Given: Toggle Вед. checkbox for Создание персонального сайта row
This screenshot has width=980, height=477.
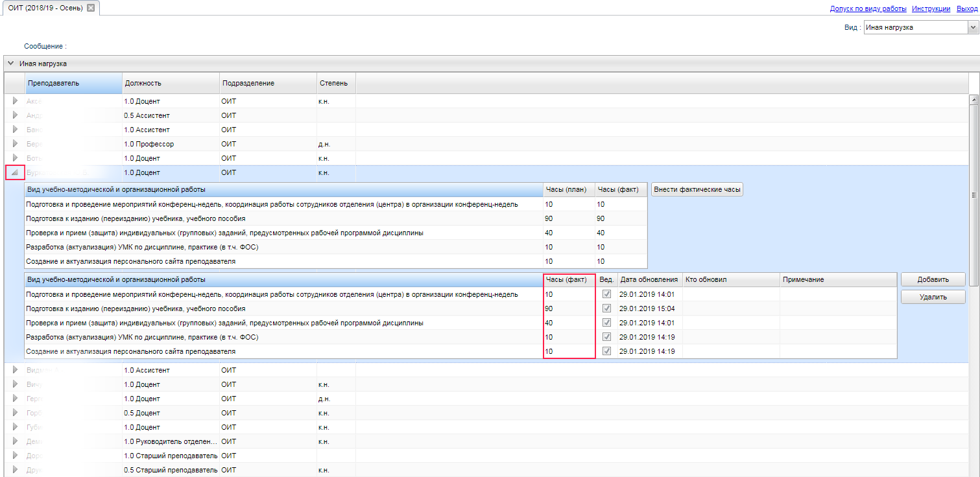Looking at the screenshot, I should (x=606, y=351).
